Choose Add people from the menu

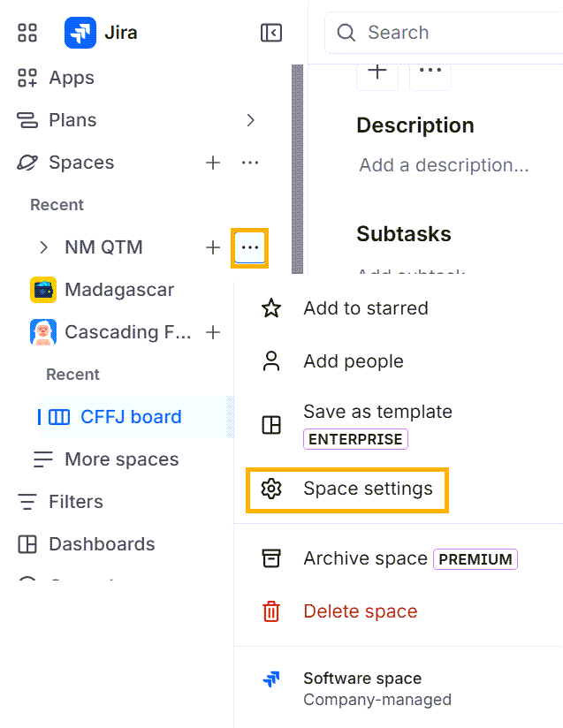(x=353, y=361)
